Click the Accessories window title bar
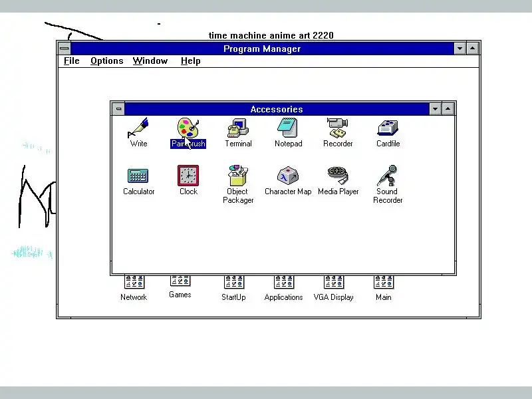The image size is (532, 399). tap(277, 109)
